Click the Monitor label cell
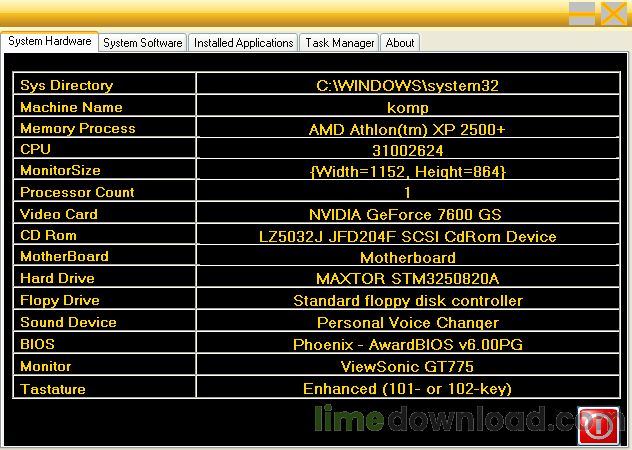632x450 pixels. tap(104, 365)
